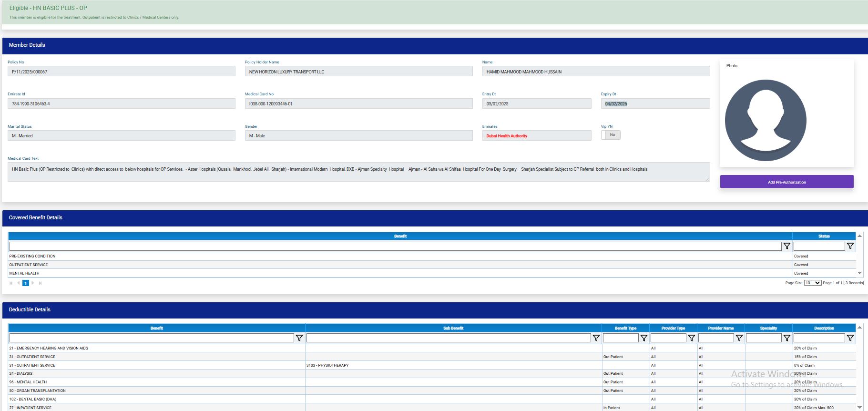868x411 pixels.
Task: Open Provider Name column filter icon
Action: tap(739, 338)
